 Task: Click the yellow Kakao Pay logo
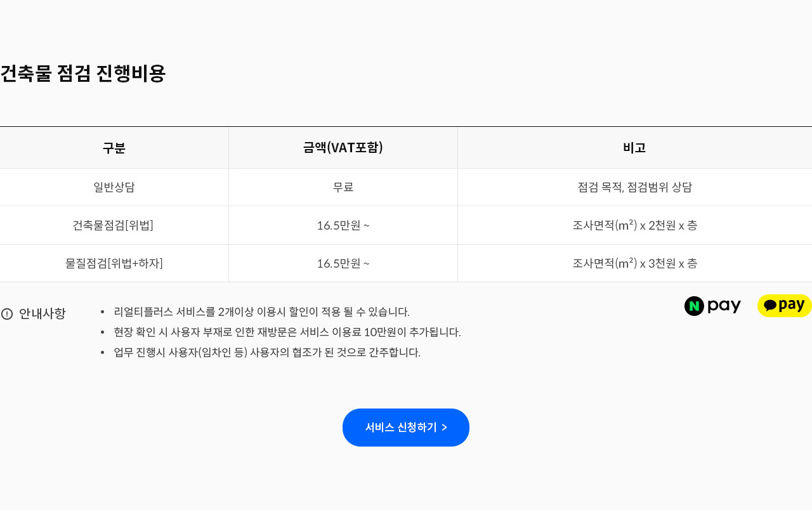[x=784, y=306]
